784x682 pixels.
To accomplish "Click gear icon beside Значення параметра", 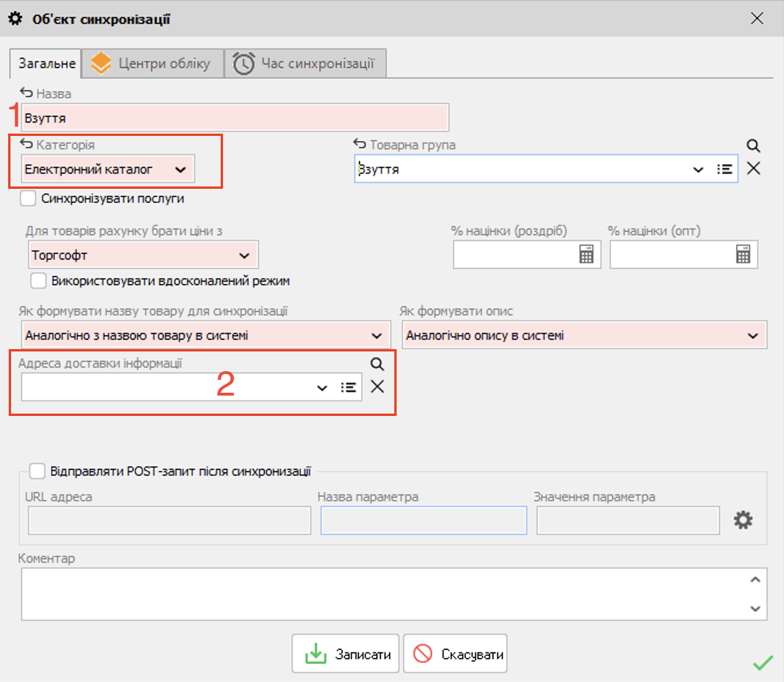I will click(743, 520).
